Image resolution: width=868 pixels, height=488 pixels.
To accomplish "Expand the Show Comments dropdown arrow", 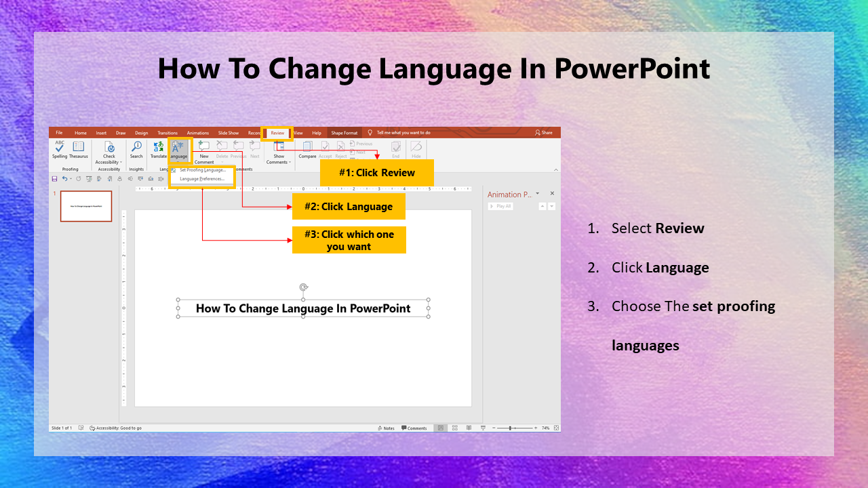I will click(290, 163).
